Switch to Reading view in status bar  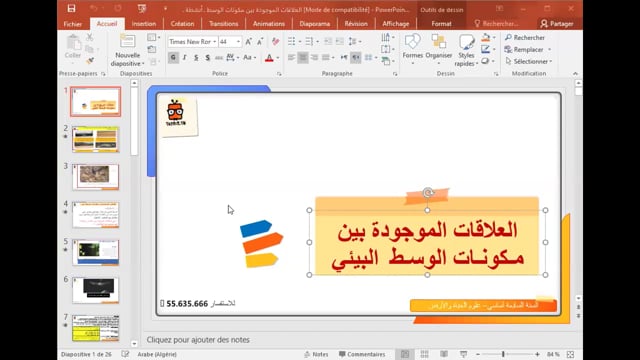pos(444,354)
